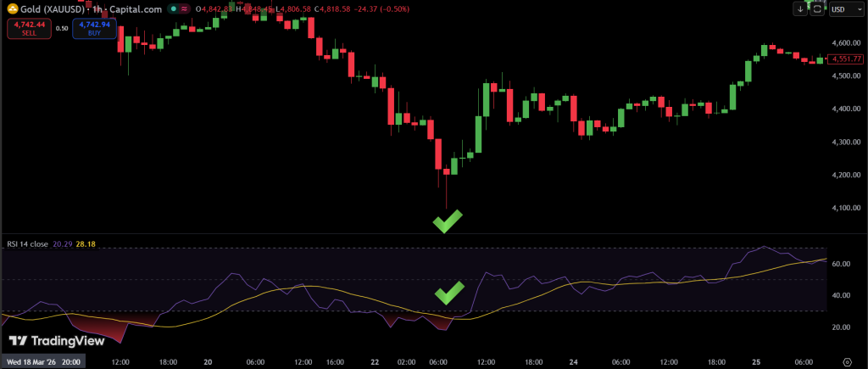Click the green checkmark in the RSI pane
The width and height of the screenshot is (868, 369).
point(449,294)
